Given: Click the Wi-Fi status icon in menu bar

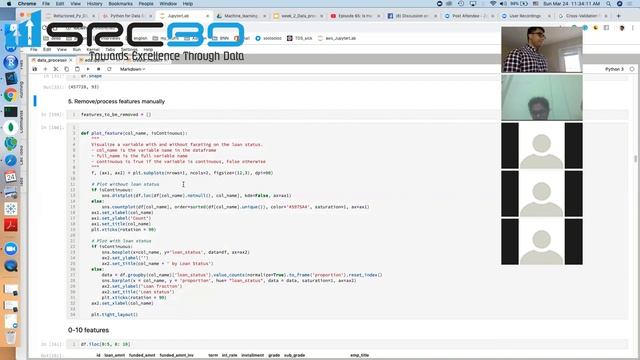Looking at the screenshot, I should tap(493, 4).
